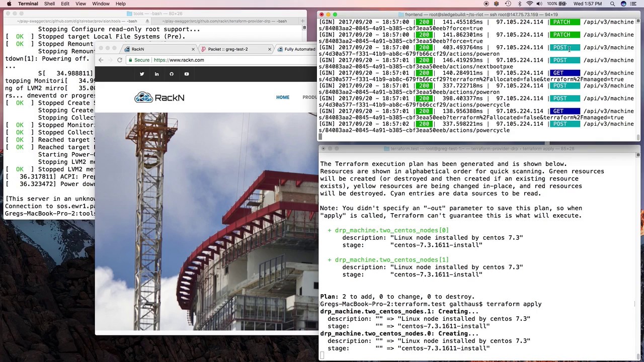Open the Terminal application menu
644x362 pixels.
point(28,4)
